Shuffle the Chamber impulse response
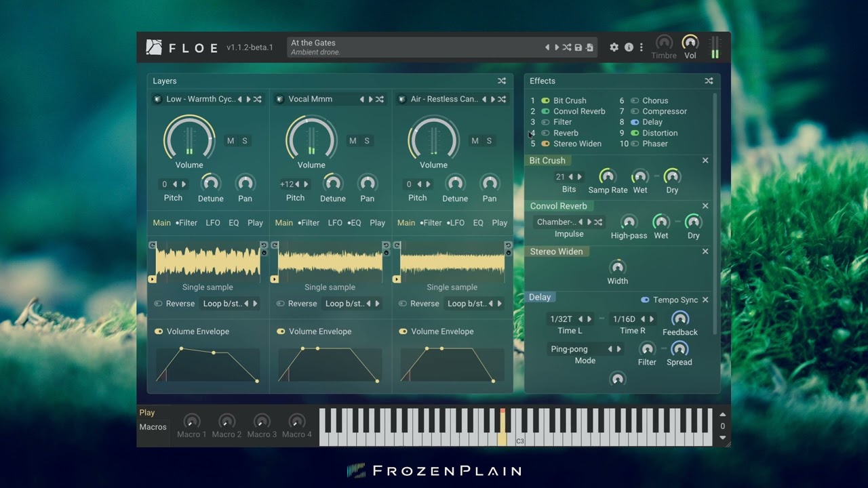This screenshot has width=868, height=488. coord(598,222)
